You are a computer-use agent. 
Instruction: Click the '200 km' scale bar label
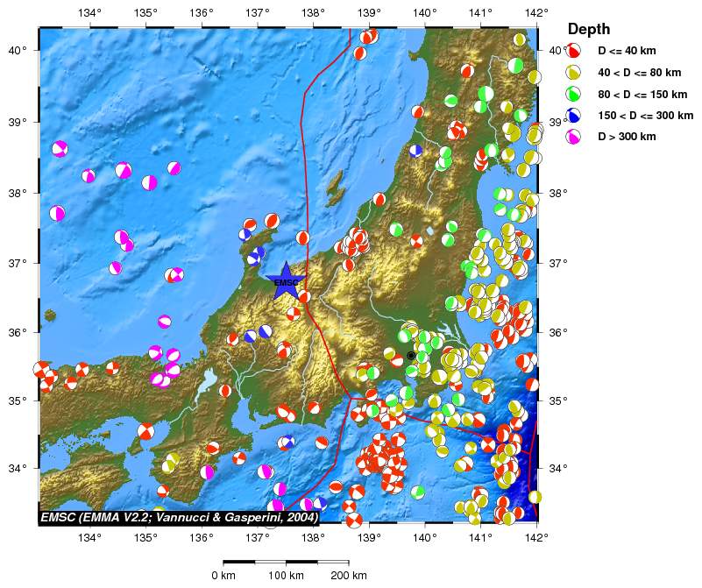pyautogui.click(x=348, y=576)
